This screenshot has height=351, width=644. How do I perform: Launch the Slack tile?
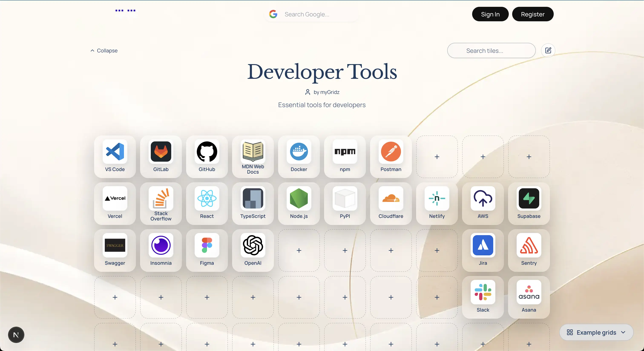click(x=483, y=297)
